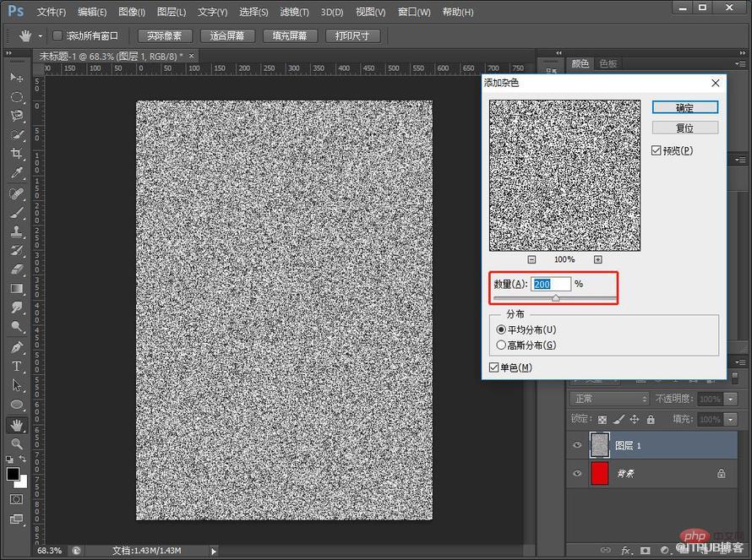752x560 pixels.
Task: Click the 实际像素 actual pixels button
Action: [165, 36]
